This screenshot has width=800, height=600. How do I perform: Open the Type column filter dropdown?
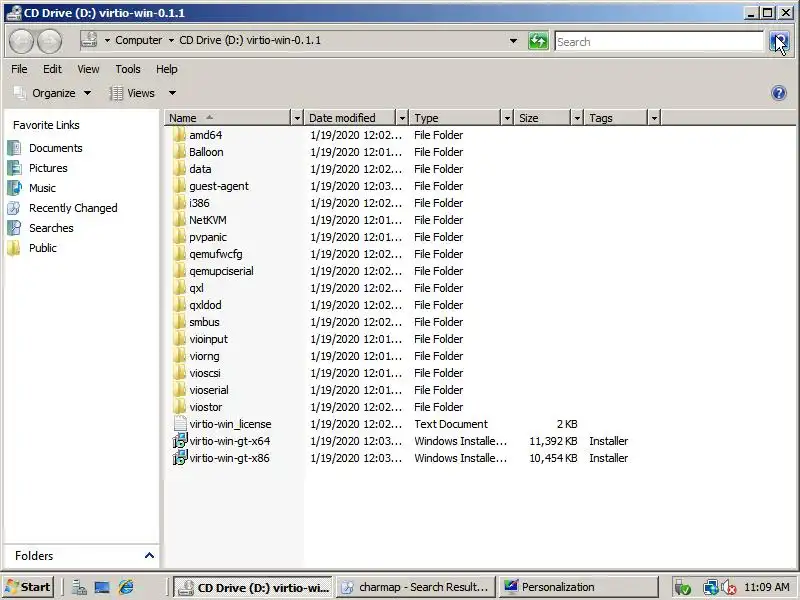click(x=507, y=118)
